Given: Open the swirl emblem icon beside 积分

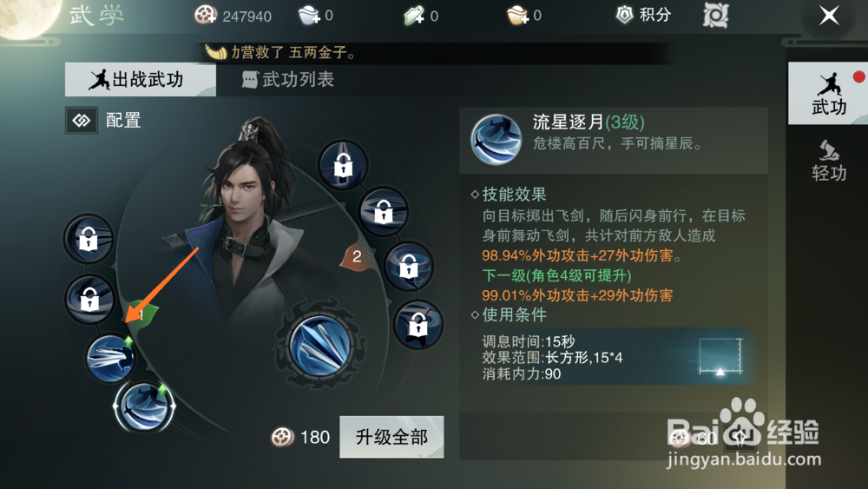Looking at the screenshot, I should coord(716,15).
